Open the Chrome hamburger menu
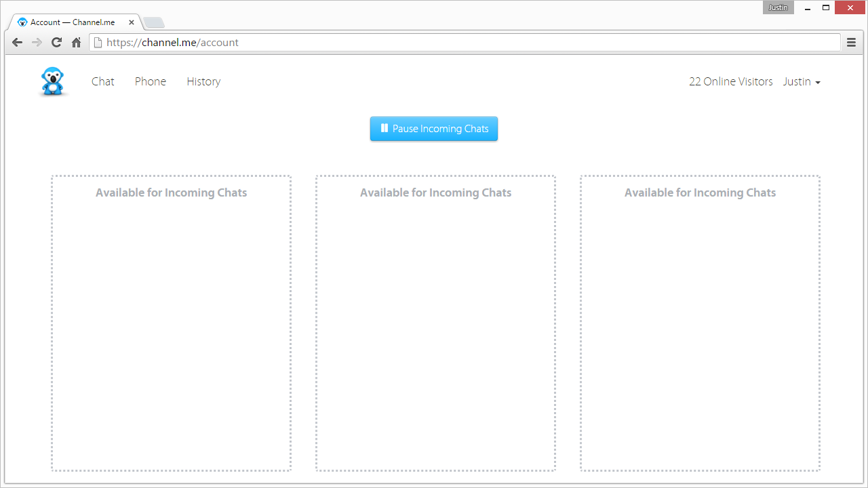This screenshot has height=488, width=868. (852, 43)
